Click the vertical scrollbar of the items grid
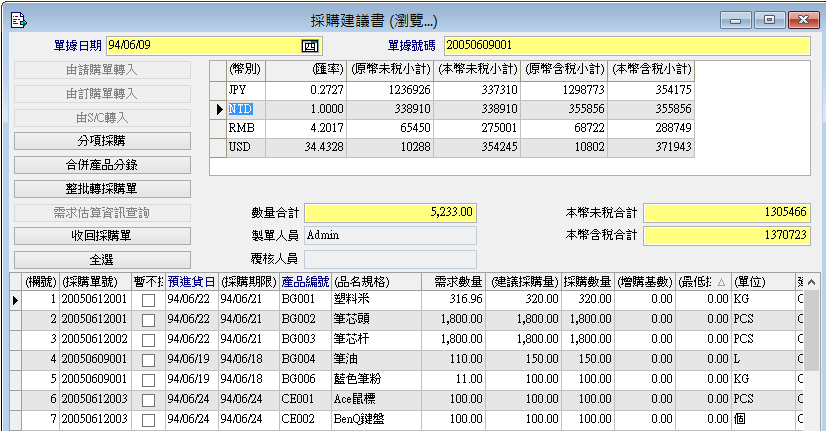This screenshot has height=431, width=826. [816, 350]
